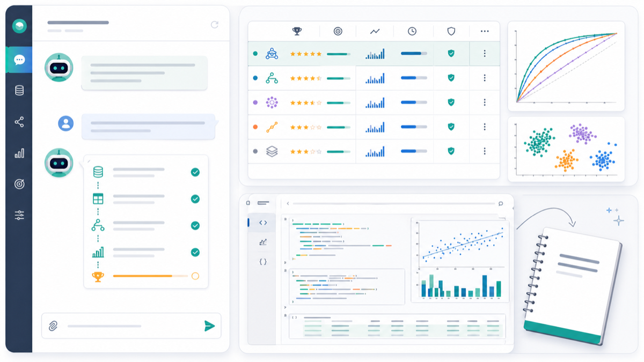Toggle the unfinished trophy step circle
Image resolution: width=644 pixels, height=362 pixels.
coord(195,276)
